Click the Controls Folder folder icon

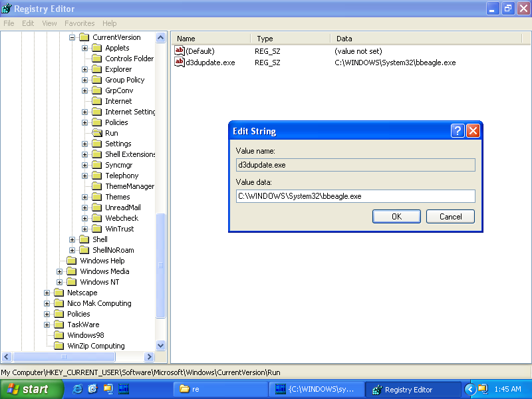[97, 59]
